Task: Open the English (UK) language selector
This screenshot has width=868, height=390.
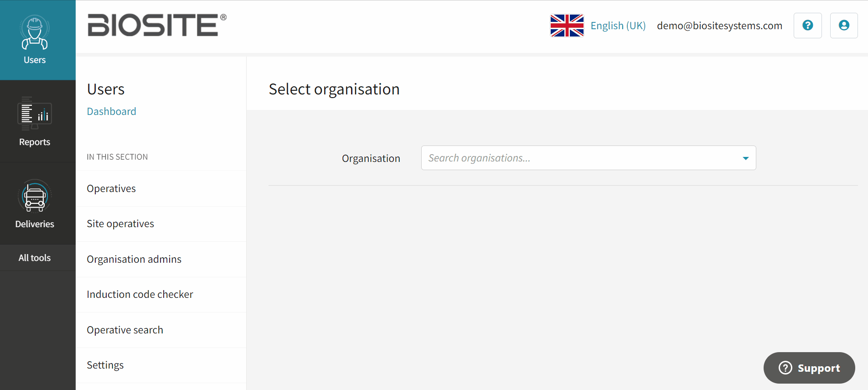Action: pyautogui.click(x=618, y=26)
